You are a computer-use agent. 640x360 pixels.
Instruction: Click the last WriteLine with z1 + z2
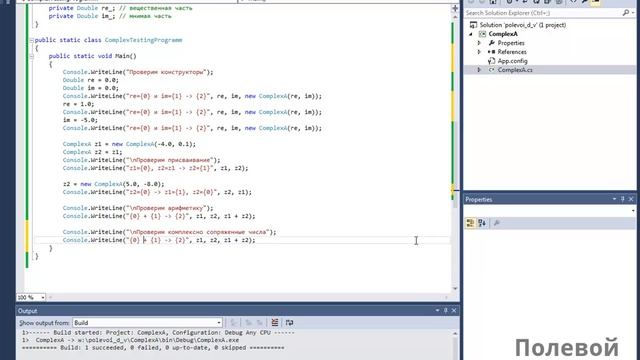tap(159, 240)
